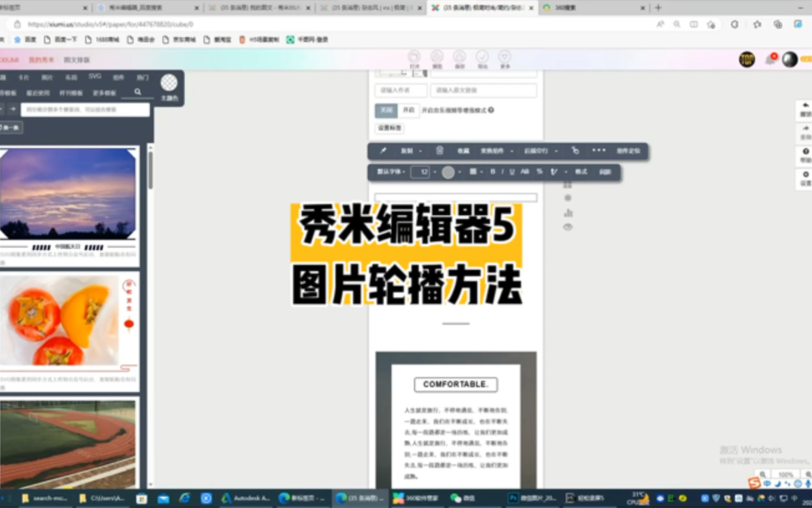Click the help question mark after the enhanced mode label

[491, 110]
